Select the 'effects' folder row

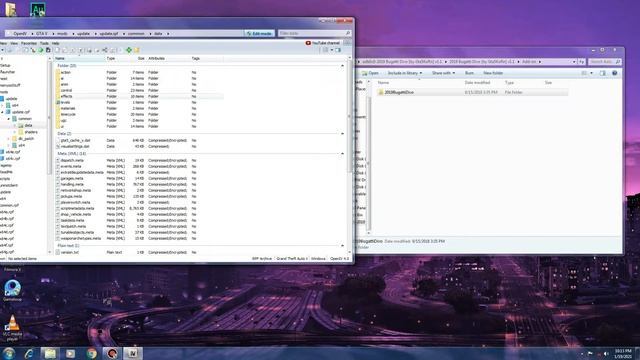[x=139, y=96]
